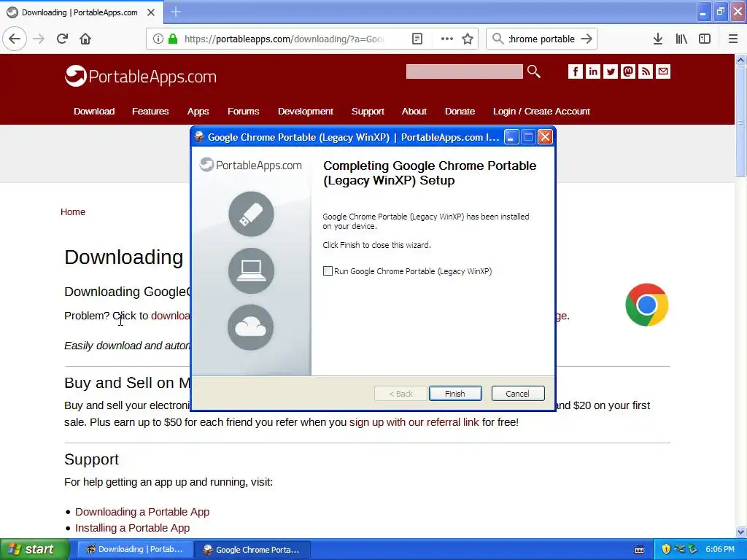Click the Firefox address bar URL

pyautogui.click(x=284, y=39)
